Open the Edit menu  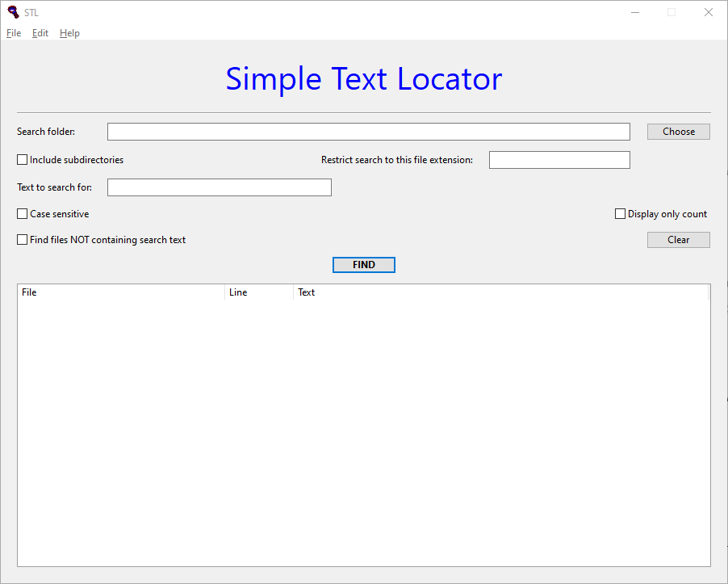click(x=40, y=33)
